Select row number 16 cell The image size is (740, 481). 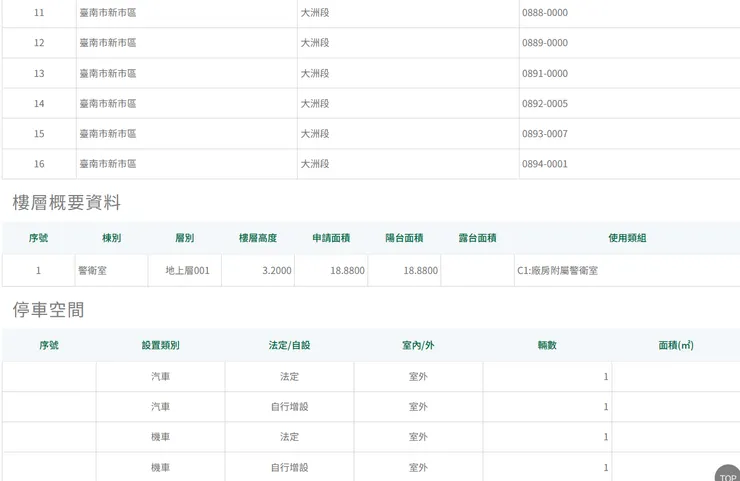tap(39, 164)
